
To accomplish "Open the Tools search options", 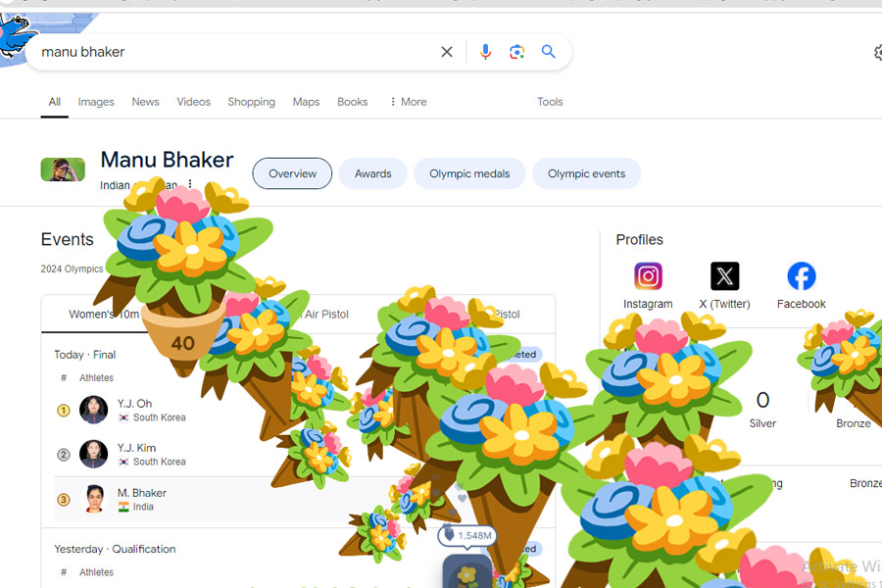I will (x=550, y=102).
